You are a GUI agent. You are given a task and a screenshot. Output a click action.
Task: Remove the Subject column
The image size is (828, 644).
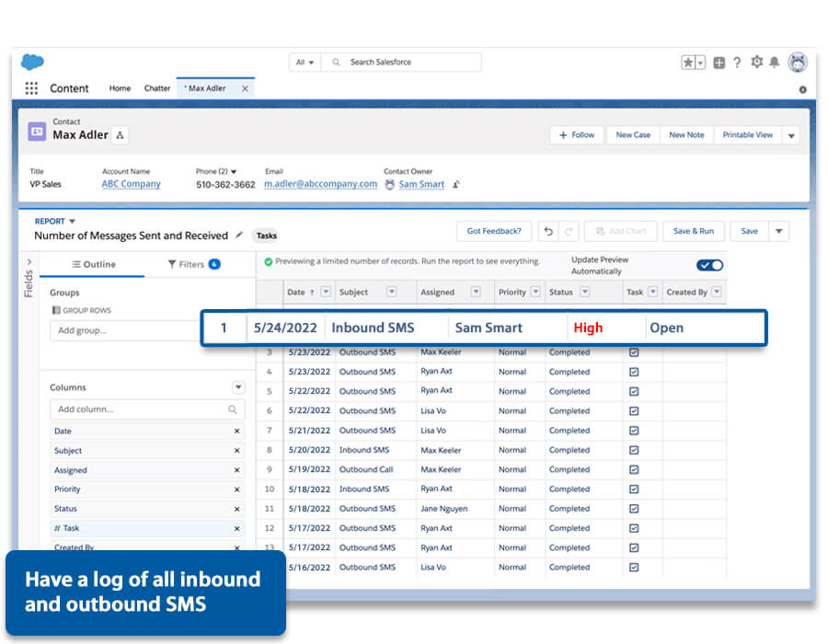(x=237, y=451)
